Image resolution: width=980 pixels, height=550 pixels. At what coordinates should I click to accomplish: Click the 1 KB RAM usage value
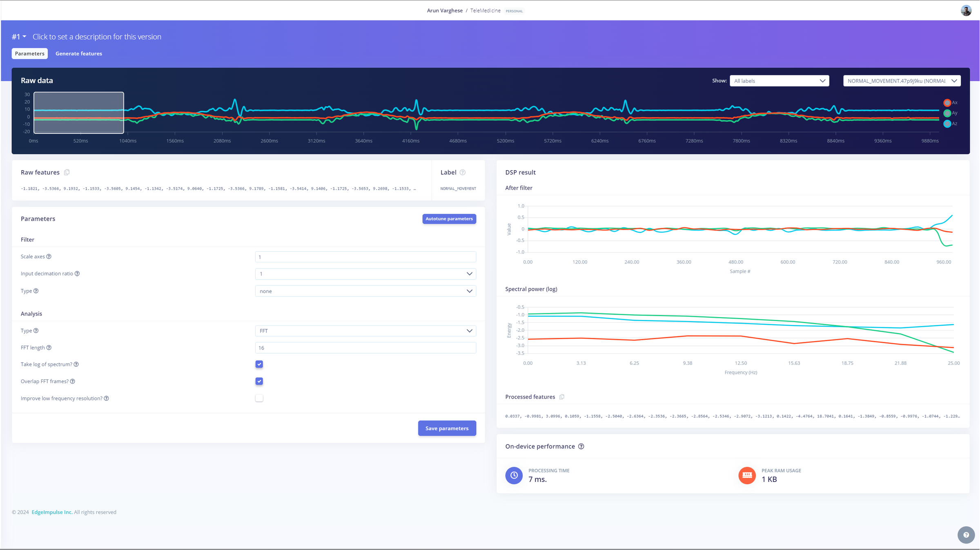[769, 479]
